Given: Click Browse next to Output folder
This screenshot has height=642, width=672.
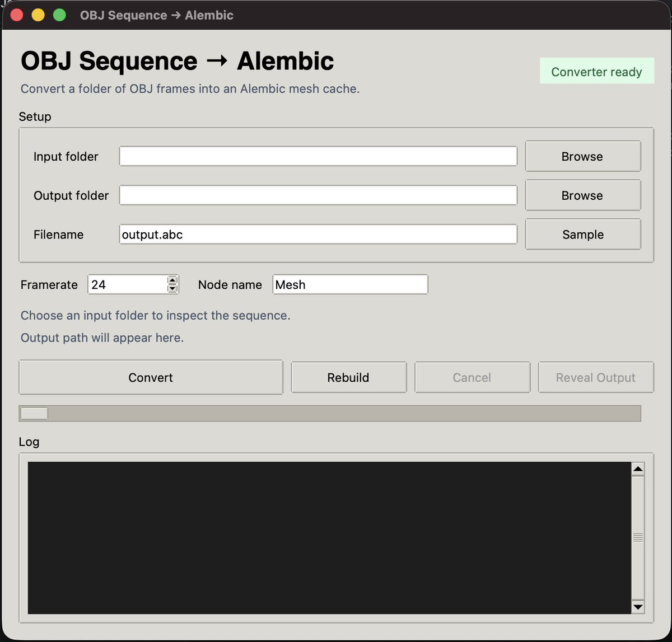Looking at the screenshot, I should click(x=582, y=195).
